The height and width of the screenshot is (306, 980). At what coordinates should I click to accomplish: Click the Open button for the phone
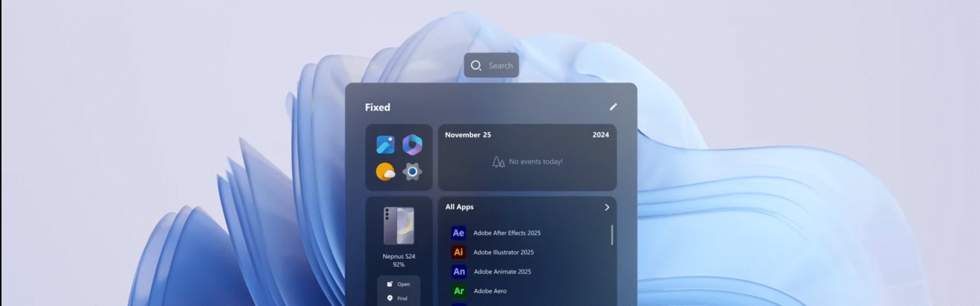[399, 284]
